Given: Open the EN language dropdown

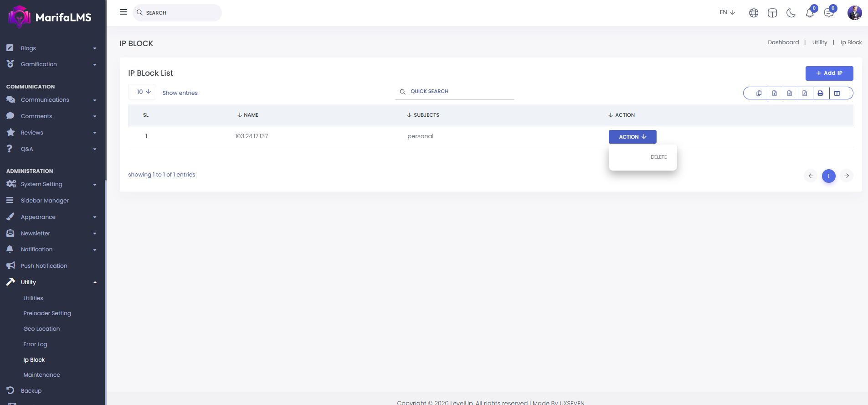Looking at the screenshot, I should [x=727, y=12].
